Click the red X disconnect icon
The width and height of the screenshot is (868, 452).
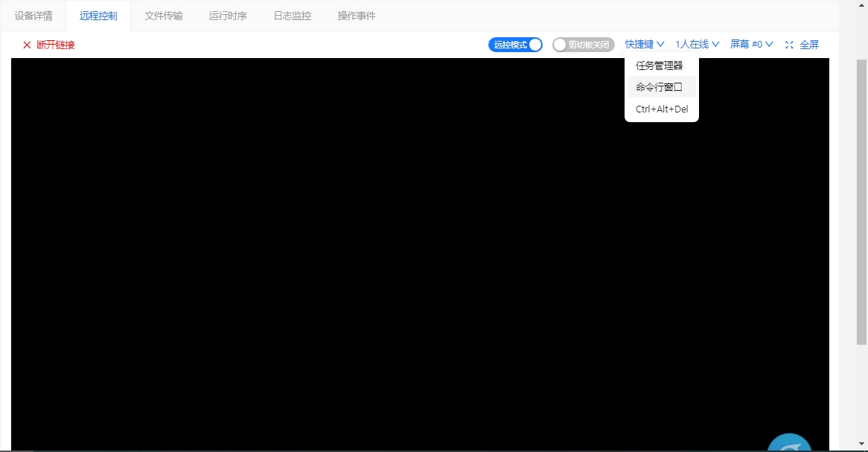[x=27, y=45]
